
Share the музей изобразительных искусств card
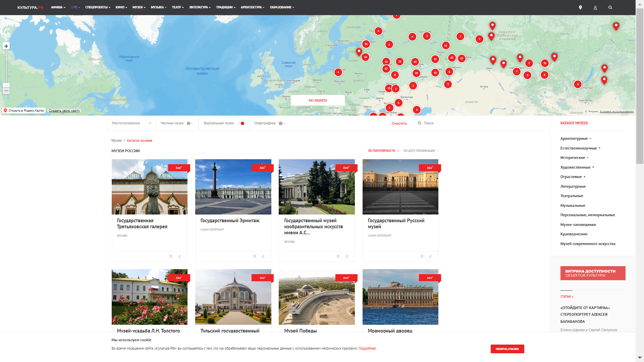coord(347,256)
